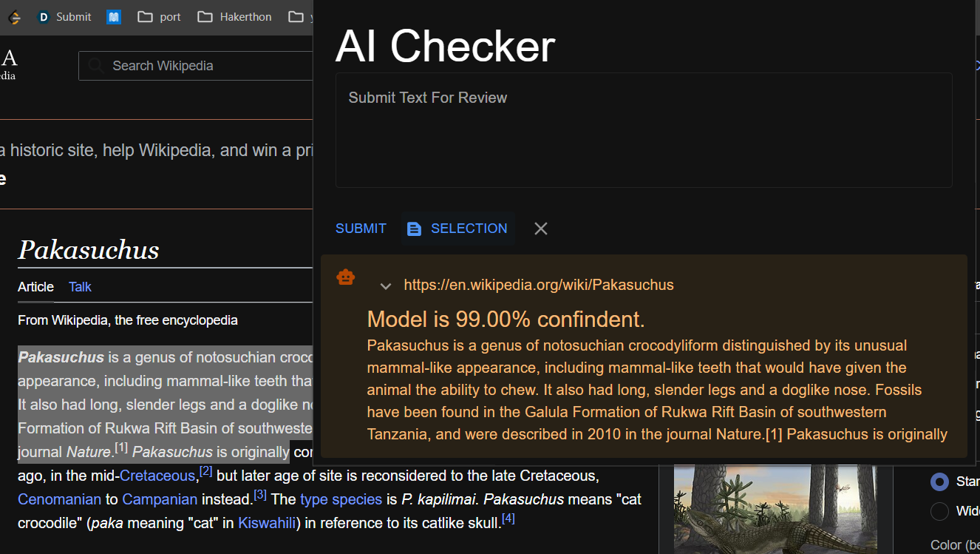
Task: Click the Wikipedia search magnifier icon
Action: click(x=96, y=66)
